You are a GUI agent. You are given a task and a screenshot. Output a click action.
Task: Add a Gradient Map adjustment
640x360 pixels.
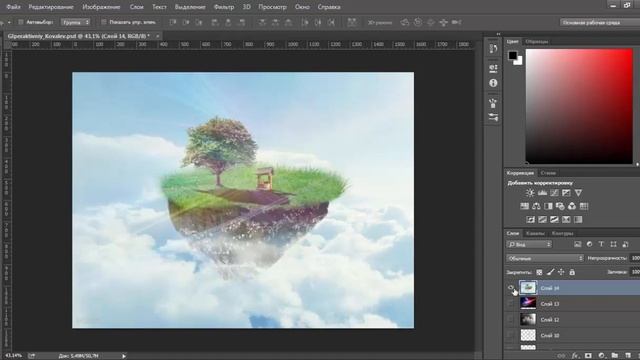tap(578, 220)
